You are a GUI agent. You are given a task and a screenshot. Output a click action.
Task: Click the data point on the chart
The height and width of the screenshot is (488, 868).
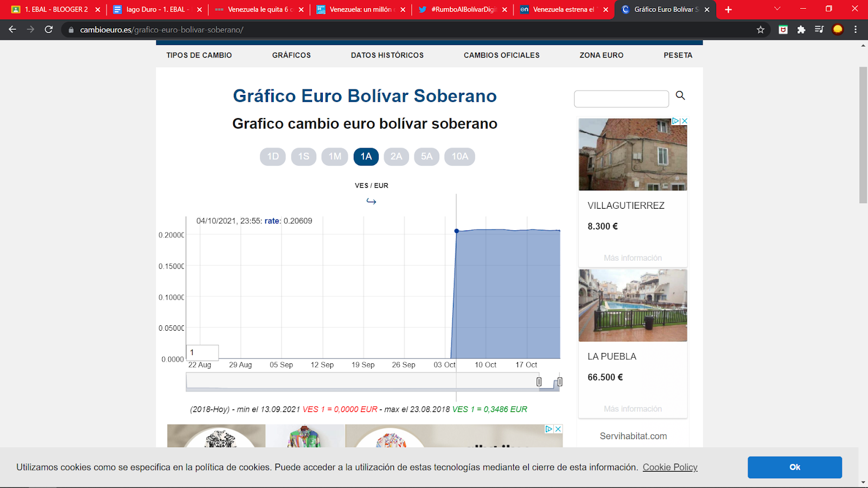[x=457, y=231]
